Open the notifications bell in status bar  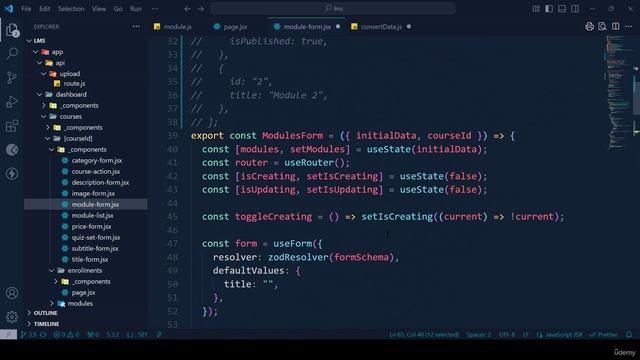coord(629,334)
